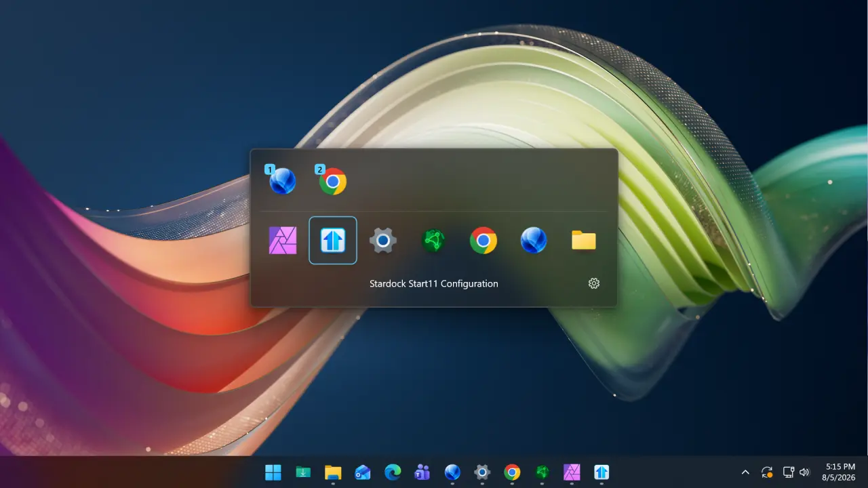The height and width of the screenshot is (488, 868).
Task: Open the Windows Start button on the taskbar
Action: coord(273,472)
